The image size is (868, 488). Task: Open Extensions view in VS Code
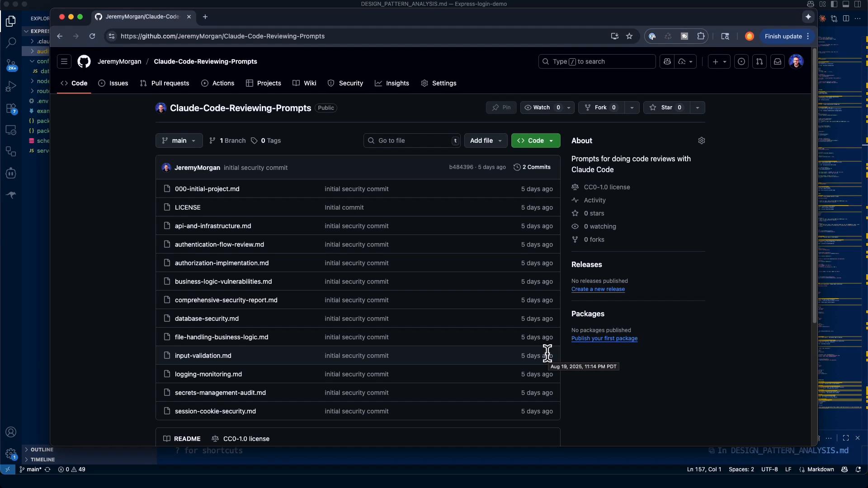[x=11, y=108]
